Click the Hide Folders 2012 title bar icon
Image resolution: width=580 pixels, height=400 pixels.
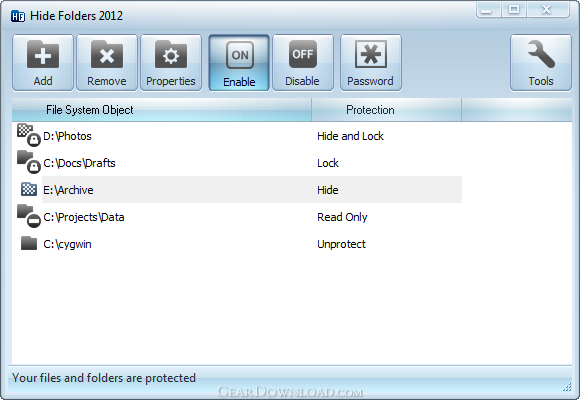[18, 16]
